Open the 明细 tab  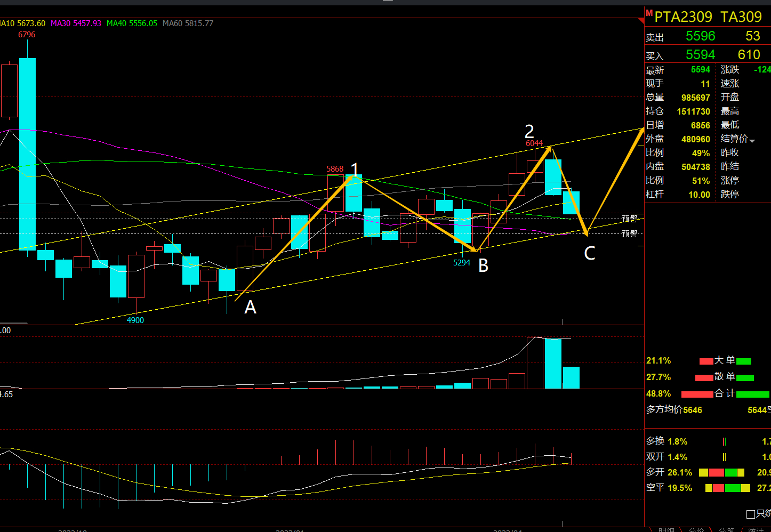(666, 530)
